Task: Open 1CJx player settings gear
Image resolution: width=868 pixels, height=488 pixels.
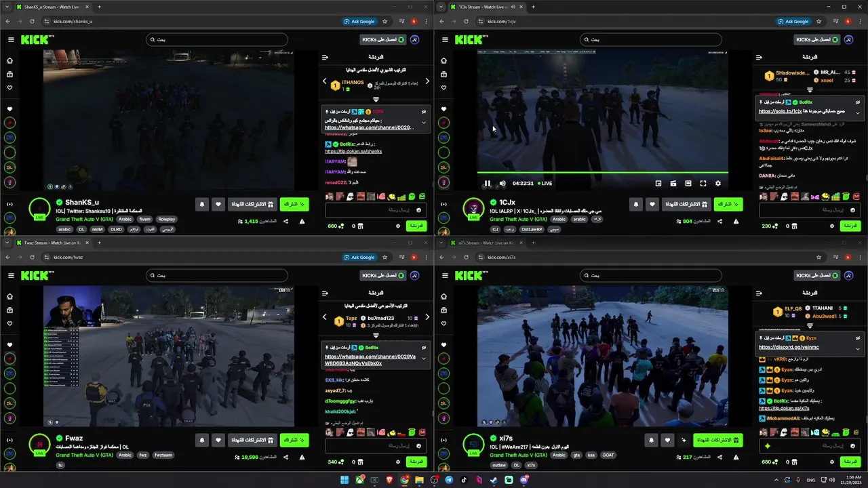Action: [x=718, y=183]
